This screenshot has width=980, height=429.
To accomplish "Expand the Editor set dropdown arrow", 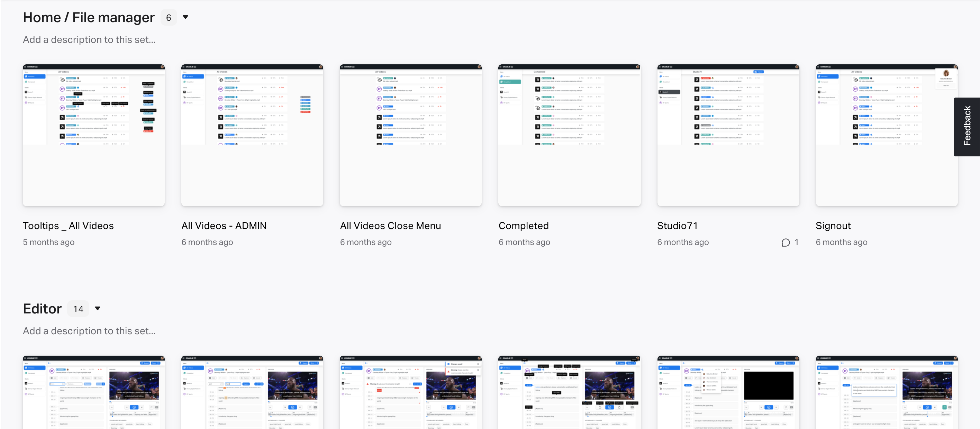I will (x=98, y=309).
